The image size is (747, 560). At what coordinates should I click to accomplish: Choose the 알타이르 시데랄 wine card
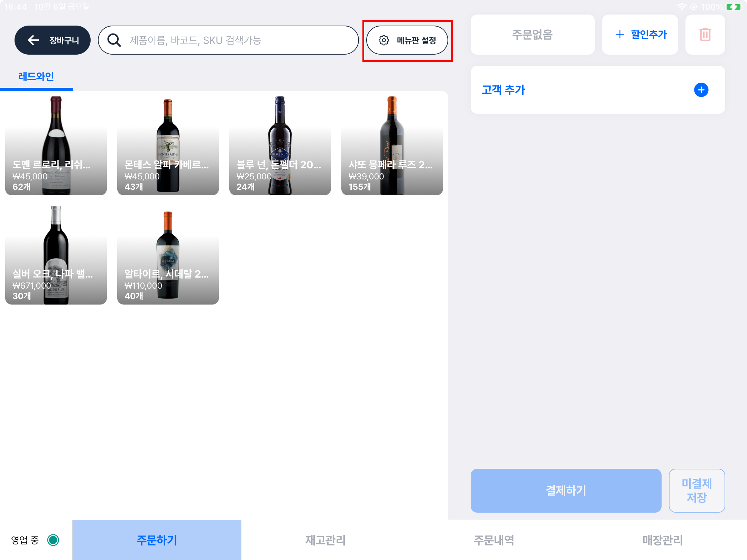[x=168, y=255]
